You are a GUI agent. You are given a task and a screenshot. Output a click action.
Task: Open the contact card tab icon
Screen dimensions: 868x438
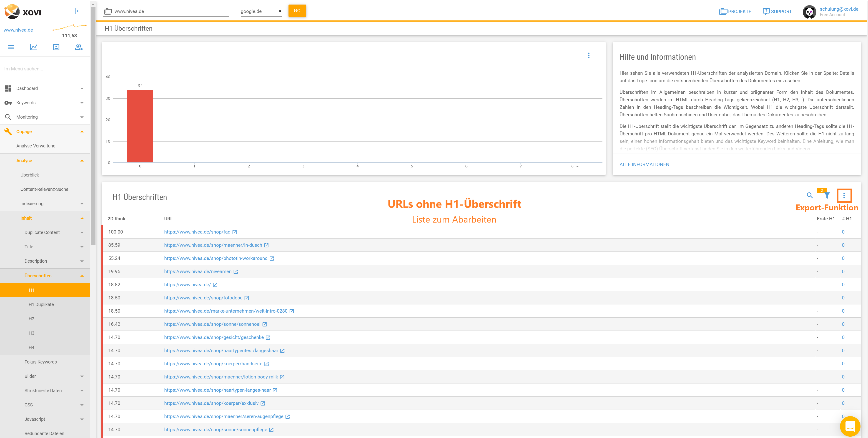tap(56, 47)
